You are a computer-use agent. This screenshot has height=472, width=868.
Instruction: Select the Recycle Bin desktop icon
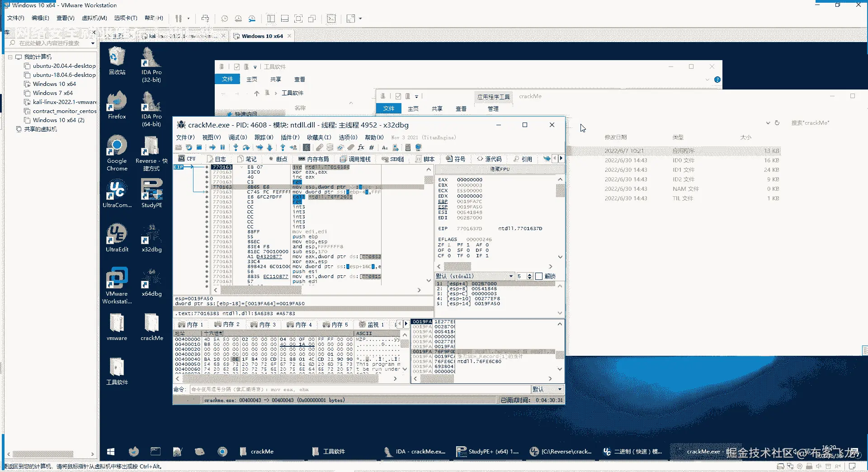(117, 61)
